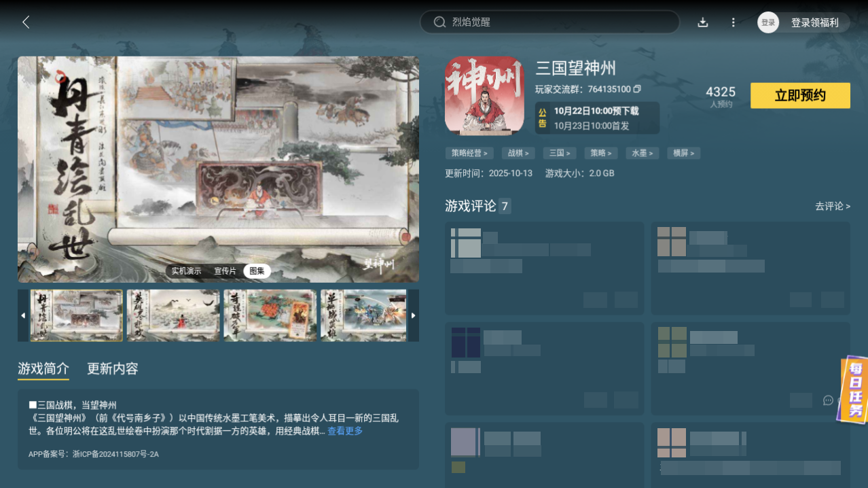
Task: Click the download icon in the top bar
Action: pos(703,22)
